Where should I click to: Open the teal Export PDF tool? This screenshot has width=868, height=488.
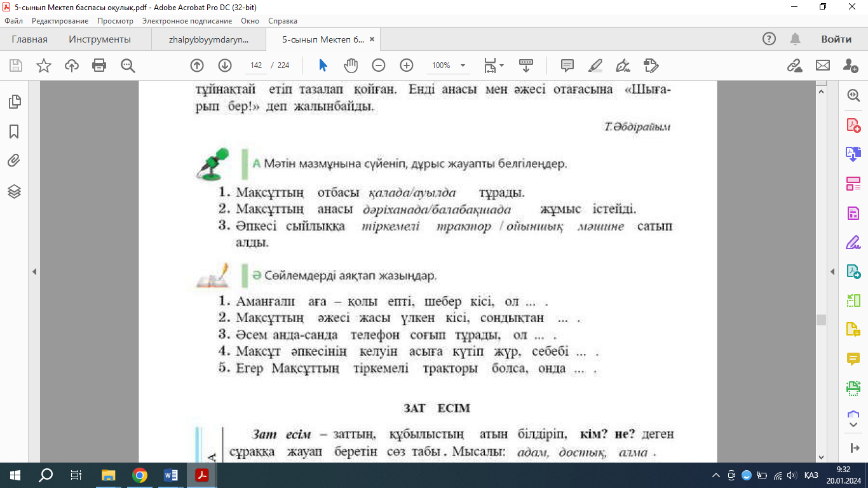(x=853, y=272)
